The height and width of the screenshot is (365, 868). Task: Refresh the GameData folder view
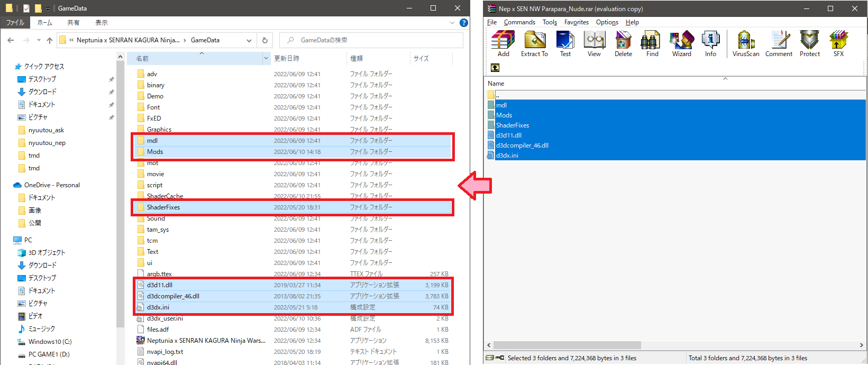point(265,40)
